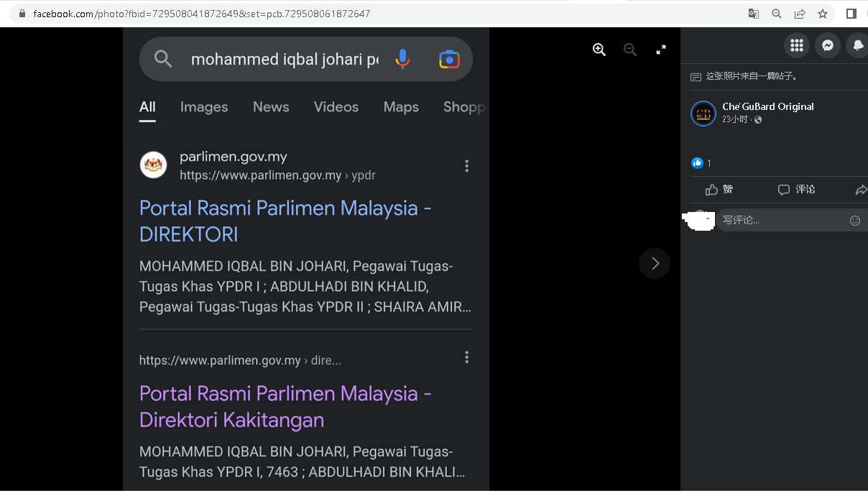Open Che'GuBard Original page name link
868x493 pixels.
coord(768,106)
